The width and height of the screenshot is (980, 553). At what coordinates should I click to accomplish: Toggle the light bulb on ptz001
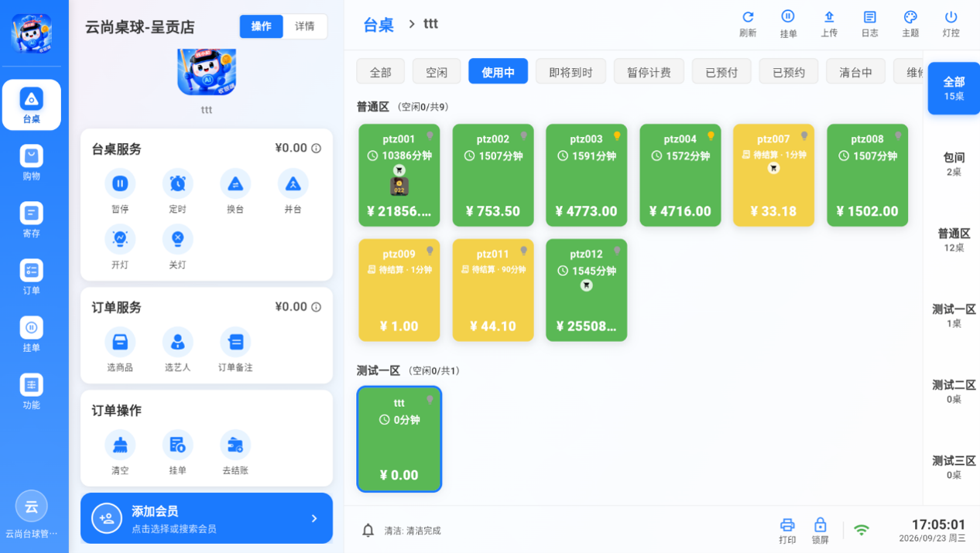430,136
